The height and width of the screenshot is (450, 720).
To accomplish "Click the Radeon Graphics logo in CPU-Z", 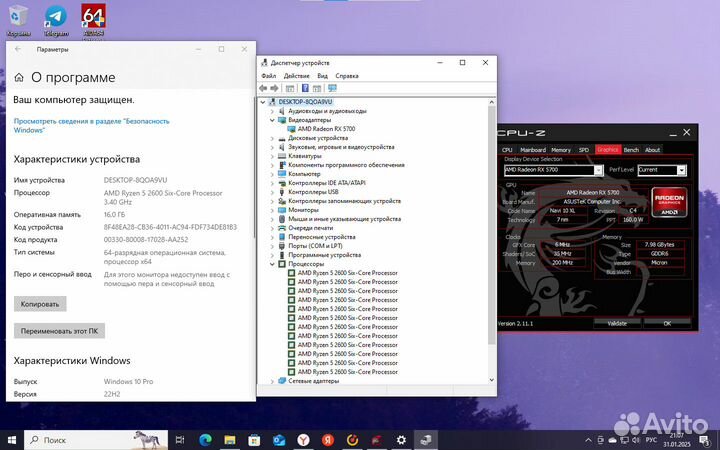I will pyautogui.click(x=669, y=202).
